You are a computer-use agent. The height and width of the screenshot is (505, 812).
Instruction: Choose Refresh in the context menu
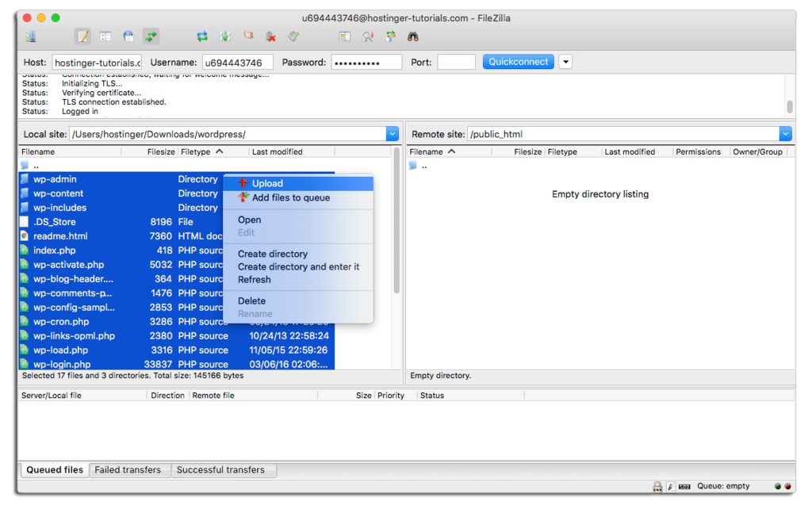click(298, 280)
